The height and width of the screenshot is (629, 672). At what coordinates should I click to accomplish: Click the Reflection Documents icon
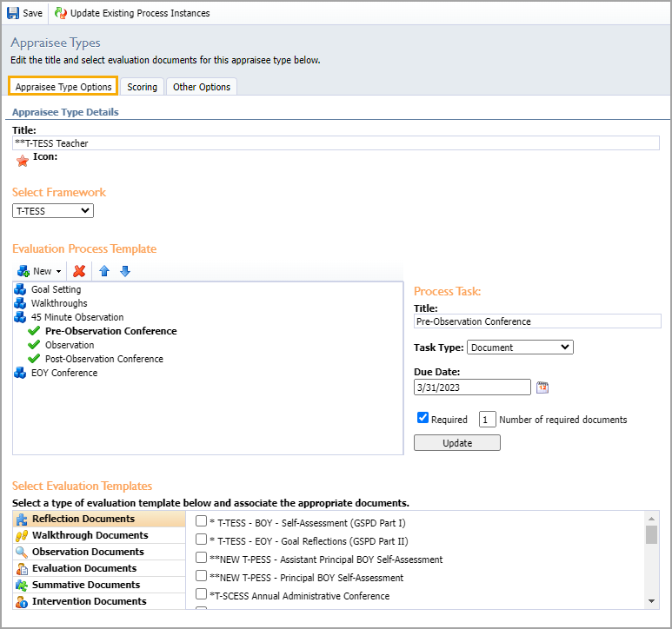(x=22, y=519)
